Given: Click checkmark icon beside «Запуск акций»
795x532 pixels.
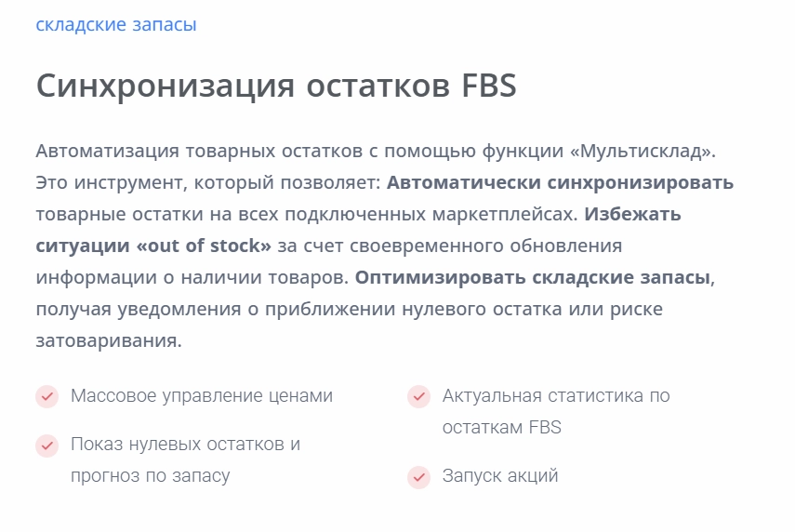Looking at the screenshot, I should (x=418, y=477).
